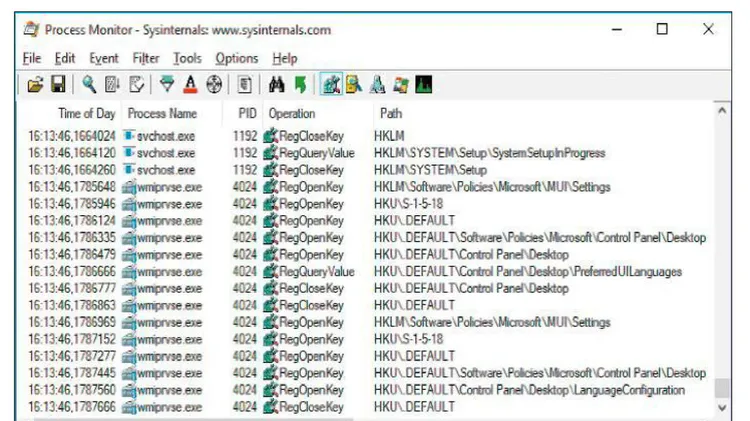The image size is (750, 421).
Task: Open the Edit menu
Action: [x=65, y=58]
